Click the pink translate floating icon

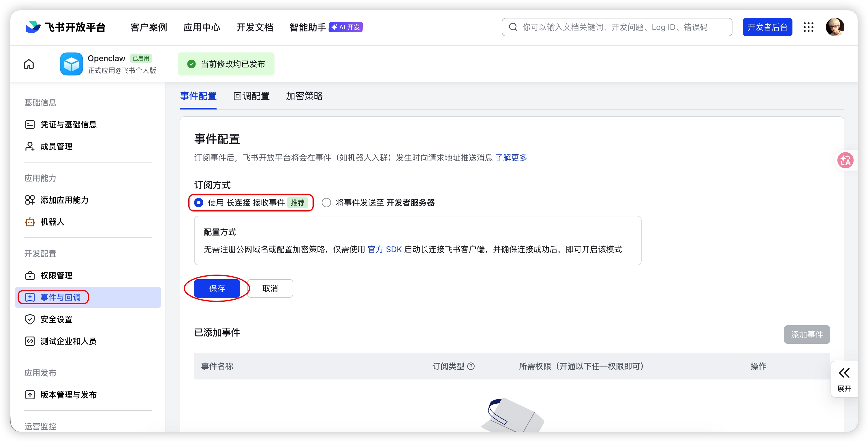845,160
